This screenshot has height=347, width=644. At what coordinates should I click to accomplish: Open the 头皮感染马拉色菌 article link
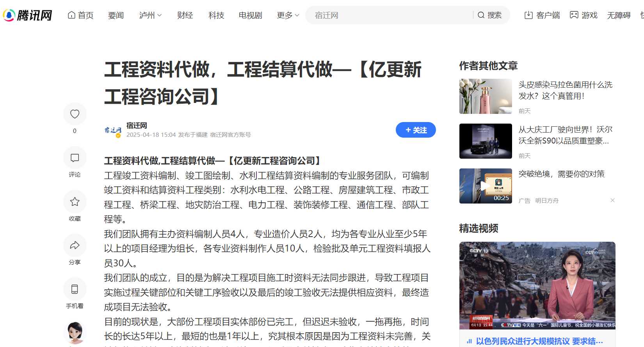tap(565, 90)
